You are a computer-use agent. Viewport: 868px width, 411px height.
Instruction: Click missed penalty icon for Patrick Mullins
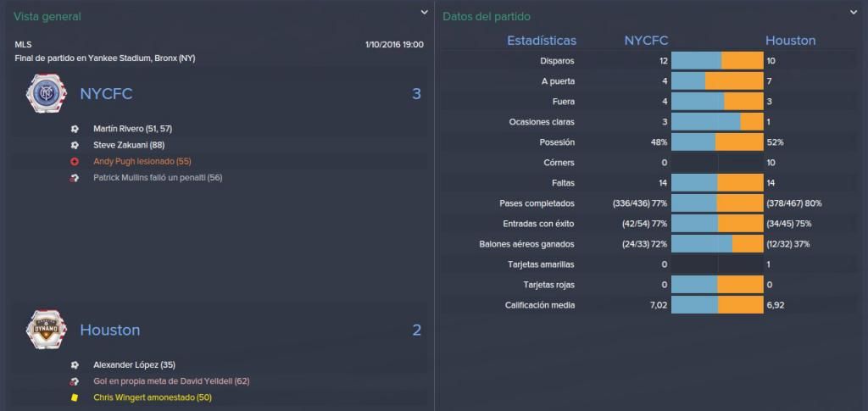click(75, 178)
